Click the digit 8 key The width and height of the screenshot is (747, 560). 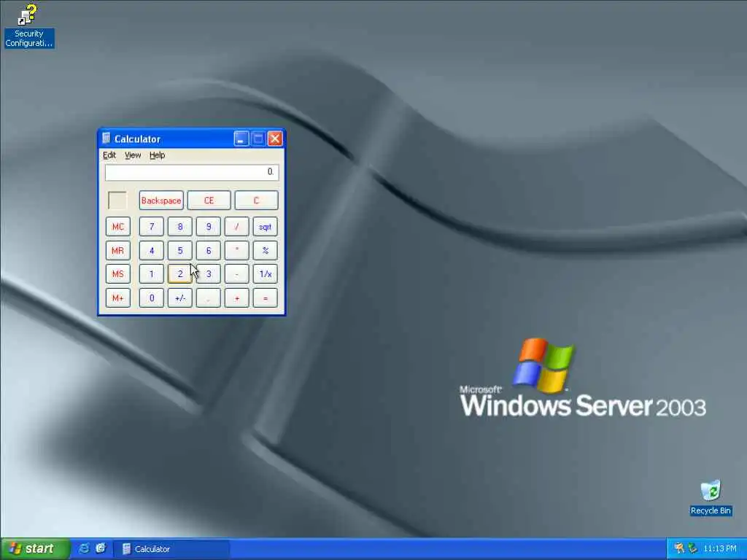pos(180,227)
